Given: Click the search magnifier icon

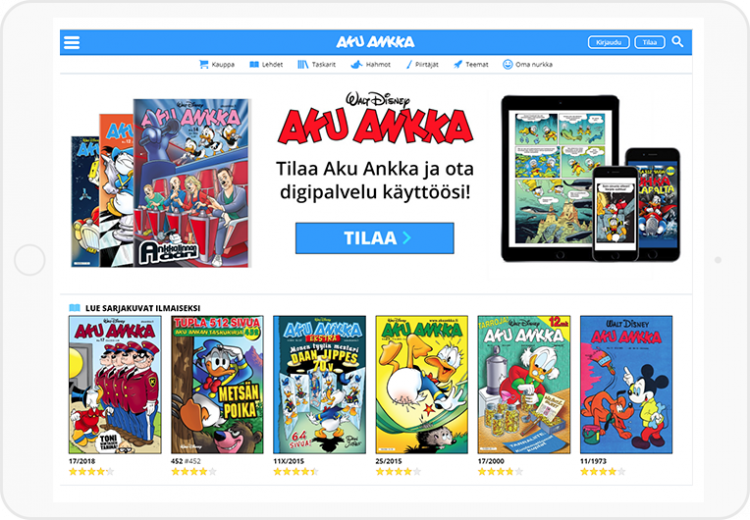Looking at the screenshot, I should 677,42.
